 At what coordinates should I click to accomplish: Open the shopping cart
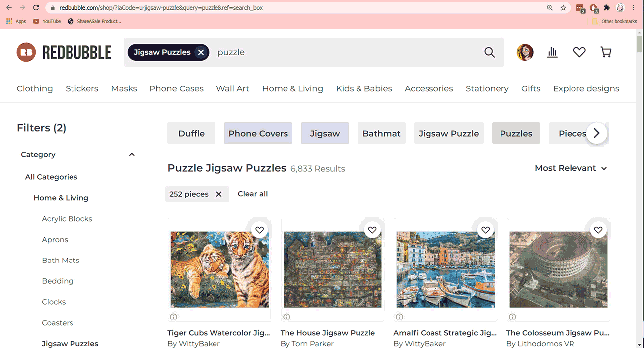[x=606, y=52]
